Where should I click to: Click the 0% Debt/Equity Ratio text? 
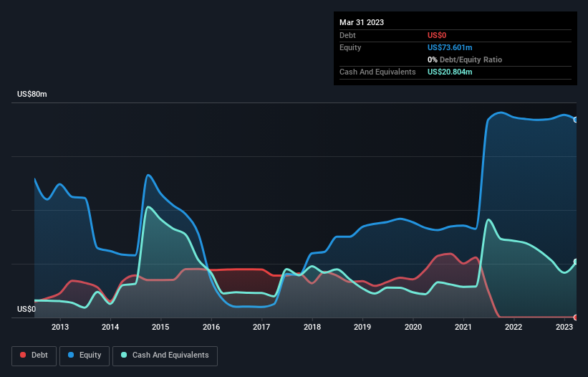465,59
